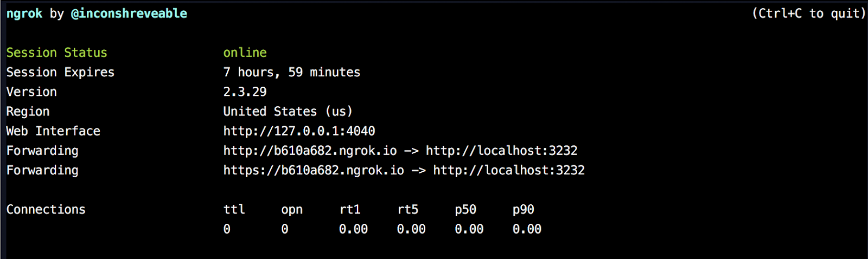868x259 pixels.
Task: Click the 'Region' label
Action: coord(28,112)
